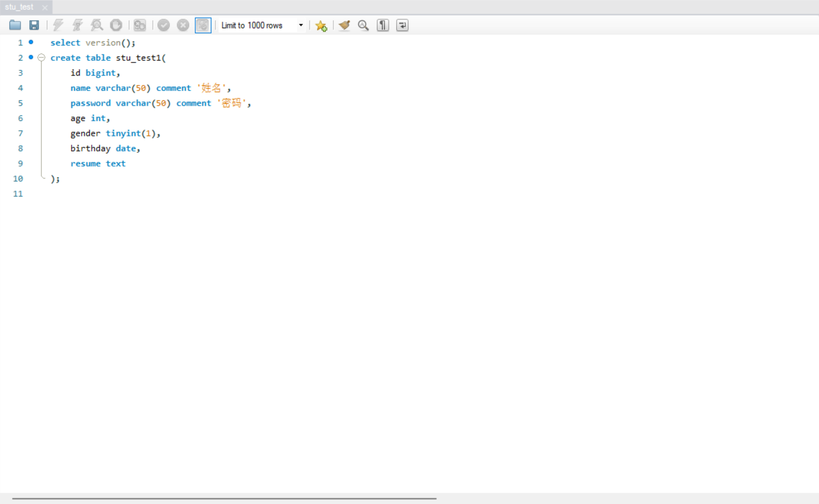Open the find panel
Viewport: 819px width, 504px height.
[363, 25]
